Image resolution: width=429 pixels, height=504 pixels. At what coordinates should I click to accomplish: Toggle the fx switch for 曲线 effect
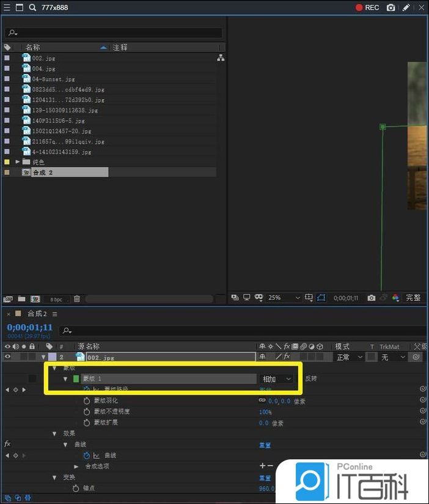pos(7,444)
